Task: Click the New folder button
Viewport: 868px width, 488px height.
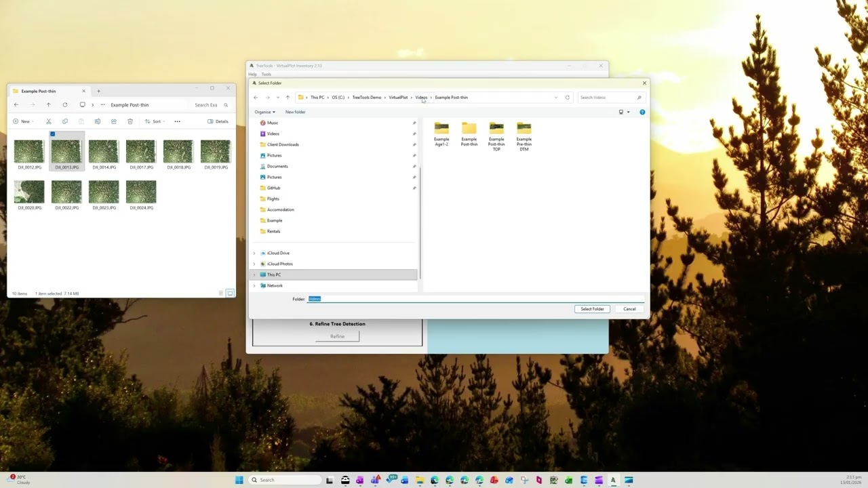Action: tap(295, 112)
